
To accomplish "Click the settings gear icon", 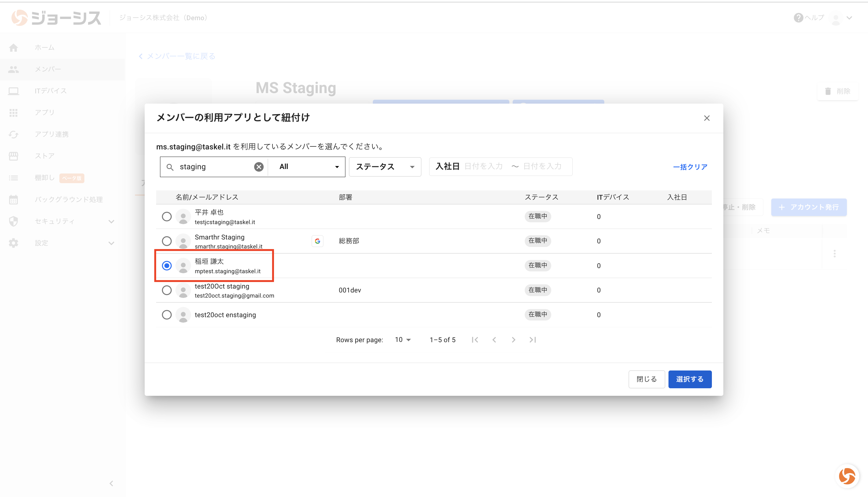I will click(13, 243).
